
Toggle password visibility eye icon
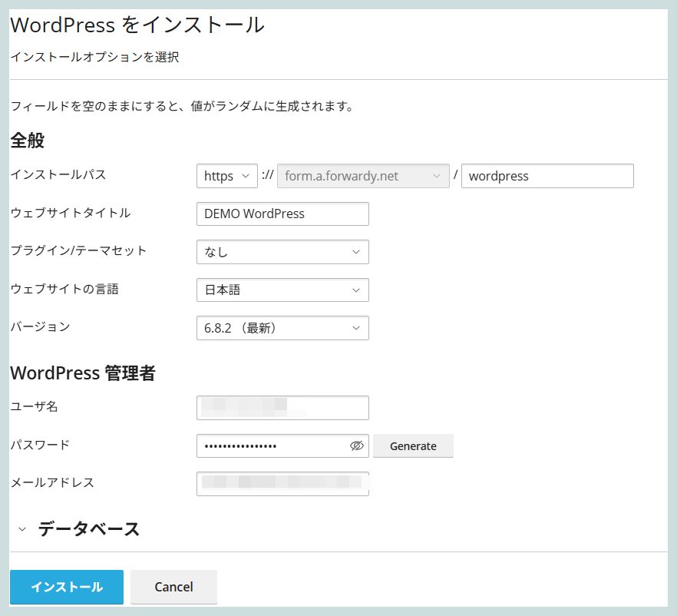(x=357, y=445)
